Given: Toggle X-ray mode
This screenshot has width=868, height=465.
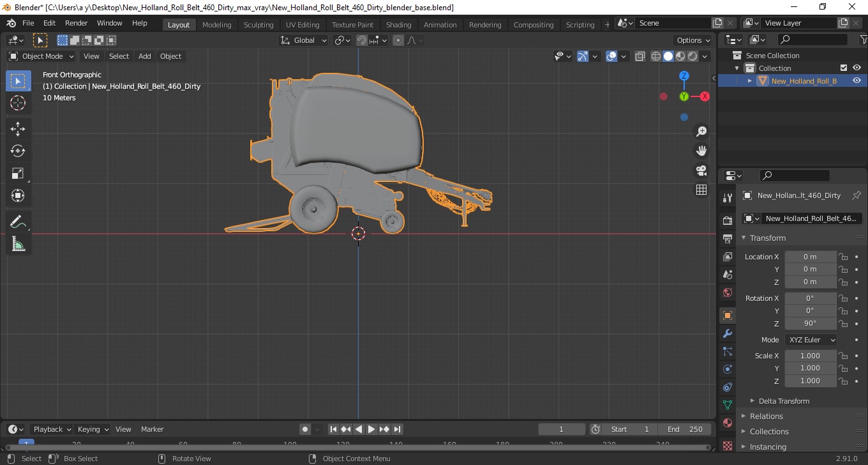Looking at the screenshot, I should click(x=640, y=56).
